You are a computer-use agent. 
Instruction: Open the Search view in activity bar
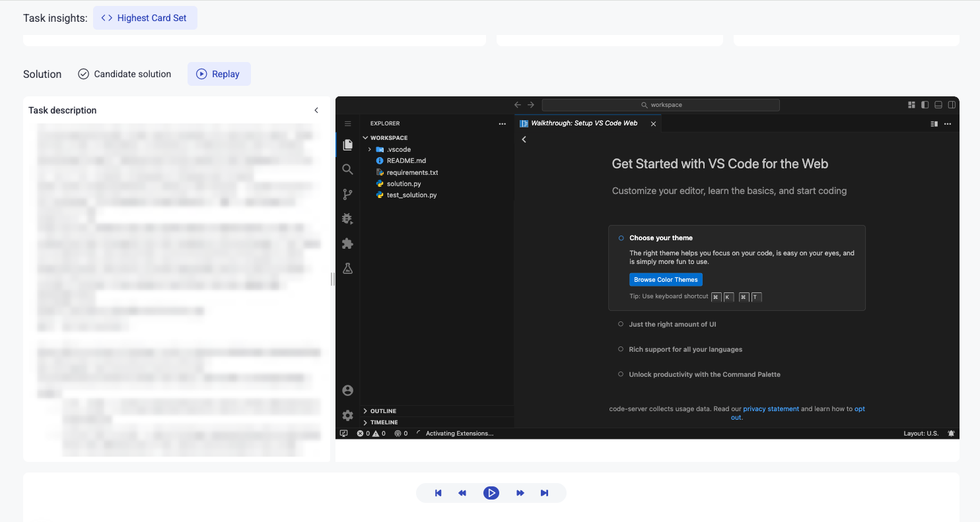pyautogui.click(x=347, y=170)
